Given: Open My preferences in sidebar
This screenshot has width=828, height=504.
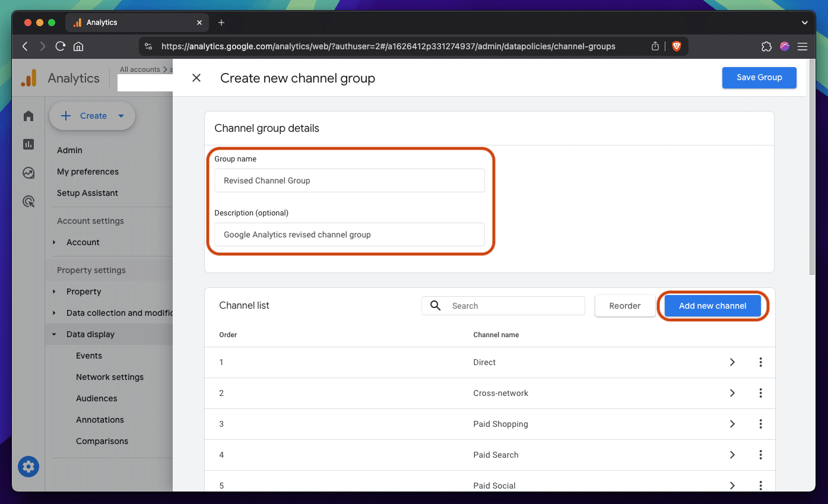Looking at the screenshot, I should tap(88, 172).
